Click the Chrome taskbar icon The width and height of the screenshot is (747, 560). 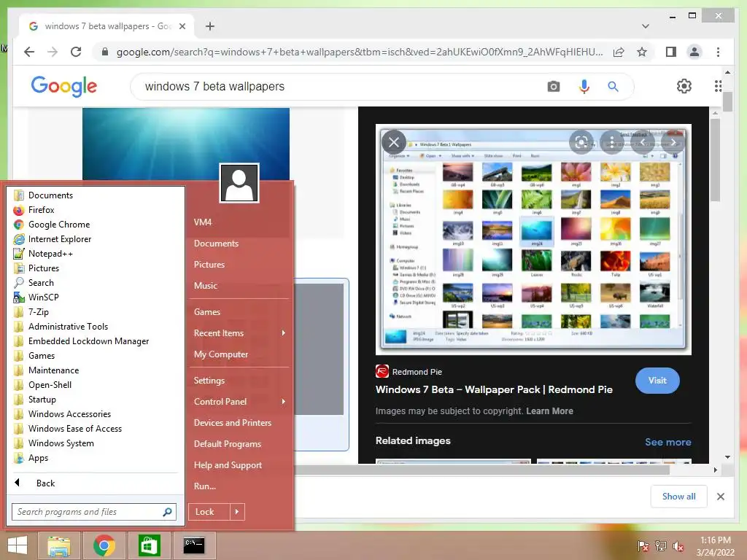(104, 545)
